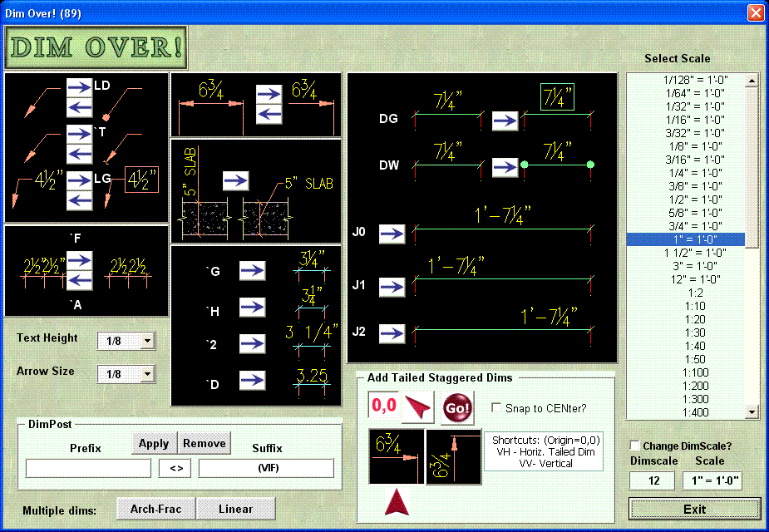Image resolution: width=769 pixels, height=532 pixels.
Task: Click the `F right arrow button
Action: tap(80, 260)
